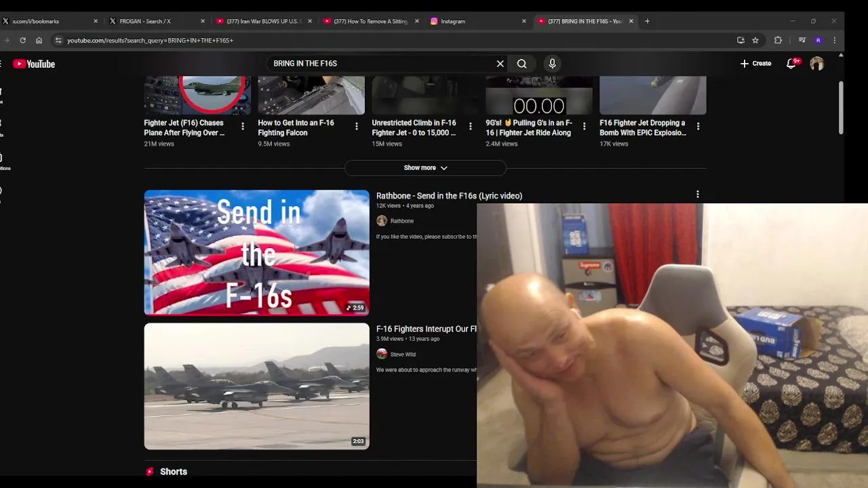
Task: Switch to the Instagram tab
Action: 477,21
